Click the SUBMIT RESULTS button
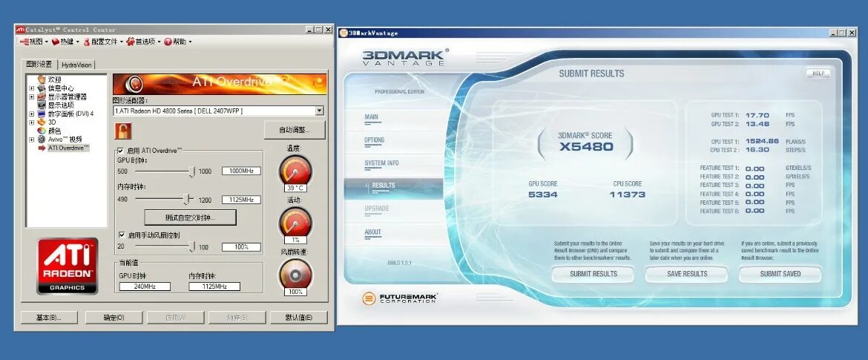Screen dimensions: 868x360 [x=594, y=274]
